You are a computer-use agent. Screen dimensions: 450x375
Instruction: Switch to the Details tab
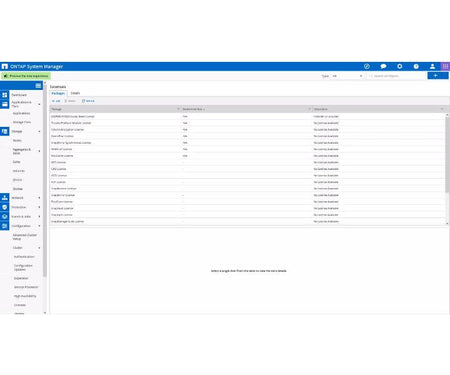[x=75, y=93]
